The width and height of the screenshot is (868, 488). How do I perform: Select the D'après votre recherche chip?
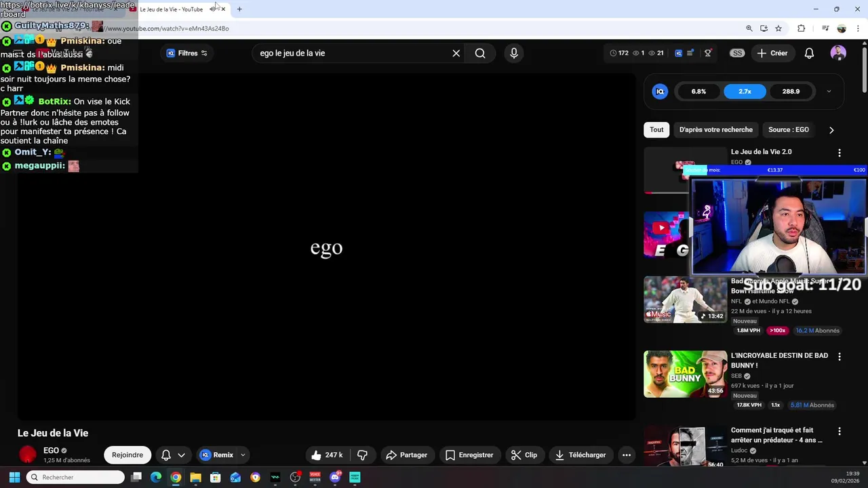(715, 129)
